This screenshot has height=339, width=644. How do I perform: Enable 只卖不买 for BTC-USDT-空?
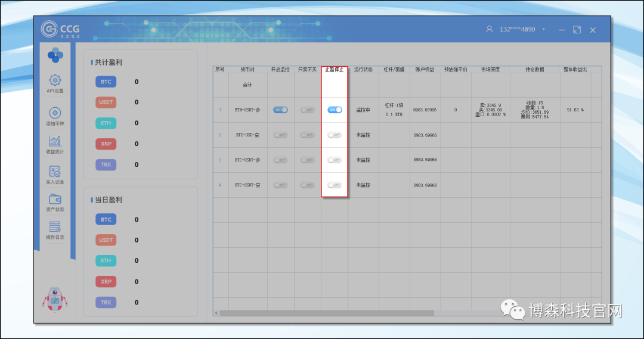point(307,185)
